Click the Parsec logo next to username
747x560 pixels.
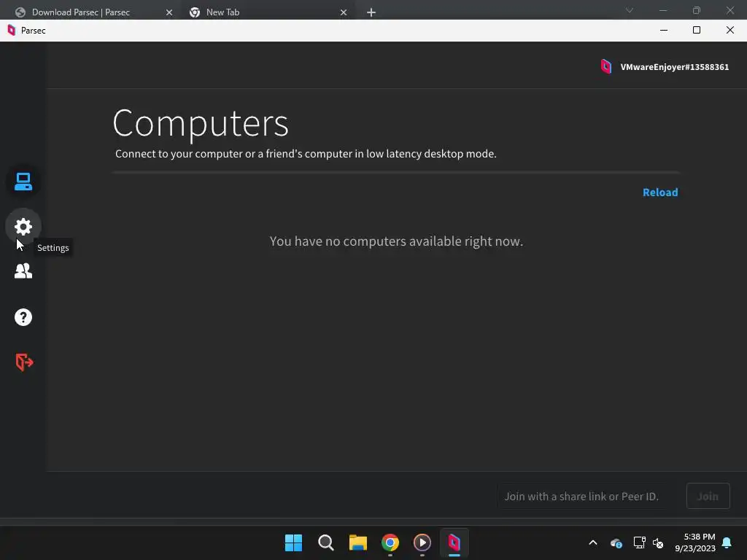click(606, 66)
